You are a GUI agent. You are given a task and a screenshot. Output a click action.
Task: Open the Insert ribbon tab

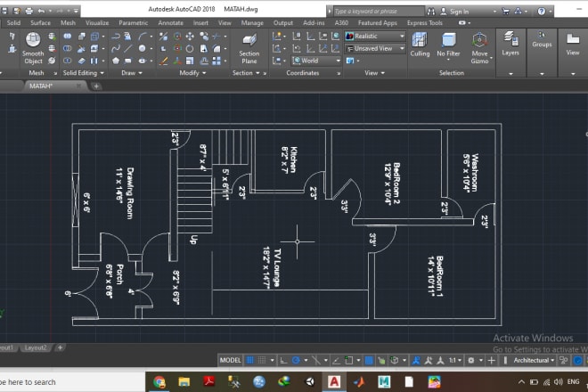point(200,23)
